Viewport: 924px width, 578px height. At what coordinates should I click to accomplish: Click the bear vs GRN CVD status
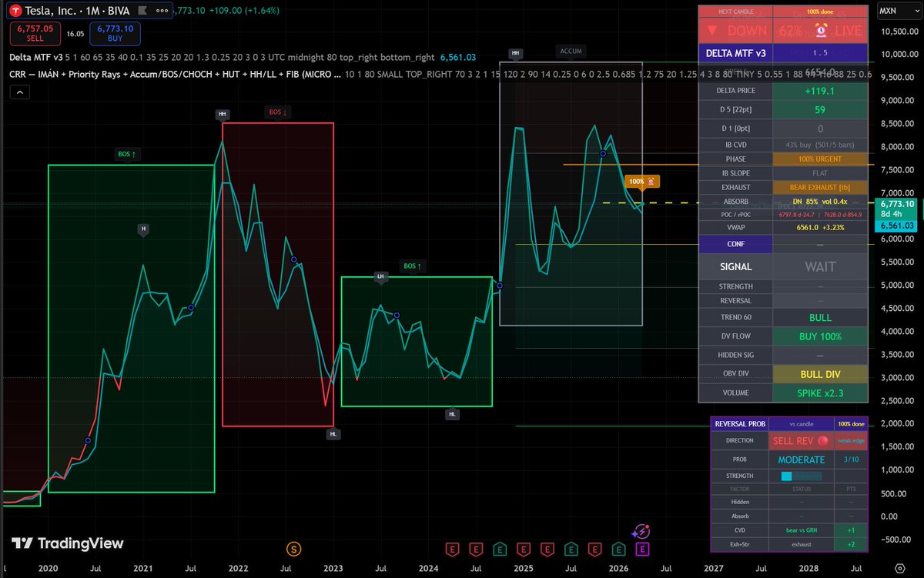[801, 530]
